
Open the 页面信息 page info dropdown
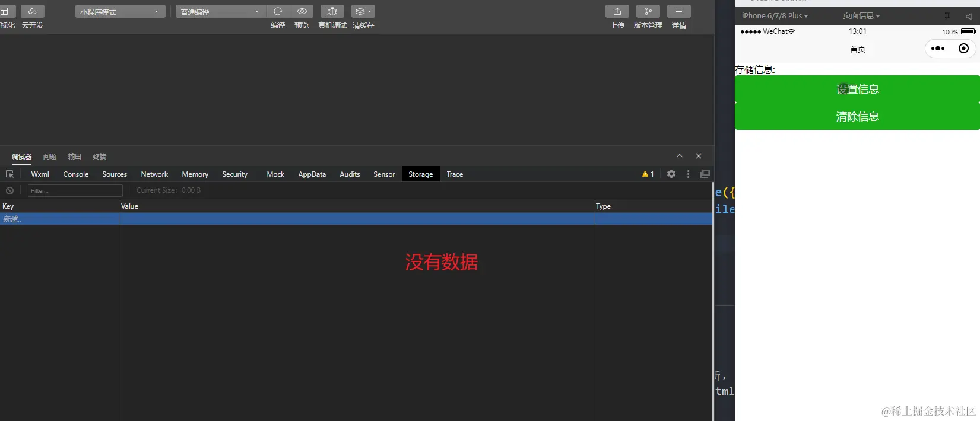click(861, 16)
